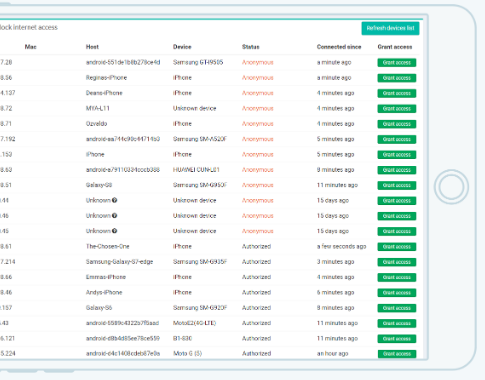Click device name Moto G (5)
The height and width of the screenshot is (380, 485).
pos(187,353)
